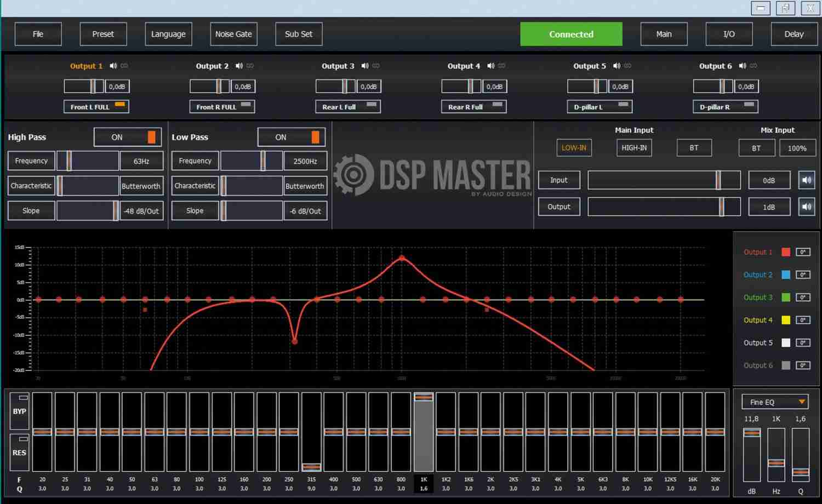Switch to the I/O tab

(729, 34)
